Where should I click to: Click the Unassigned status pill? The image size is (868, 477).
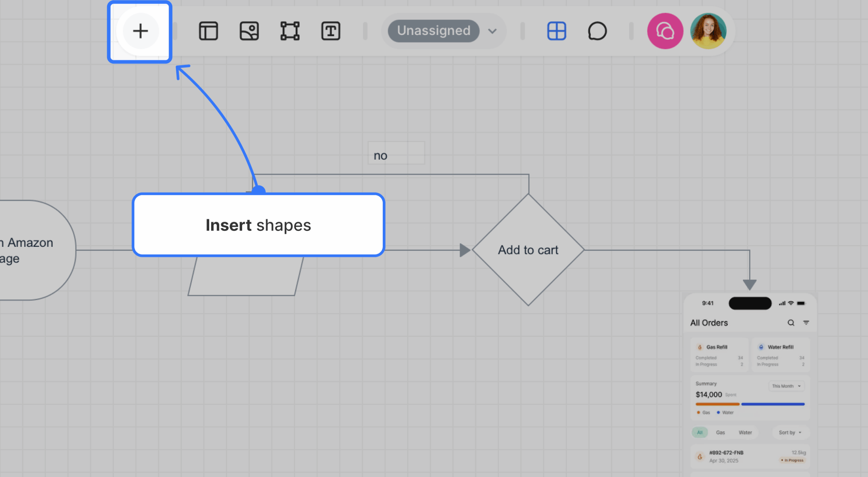click(x=433, y=31)
